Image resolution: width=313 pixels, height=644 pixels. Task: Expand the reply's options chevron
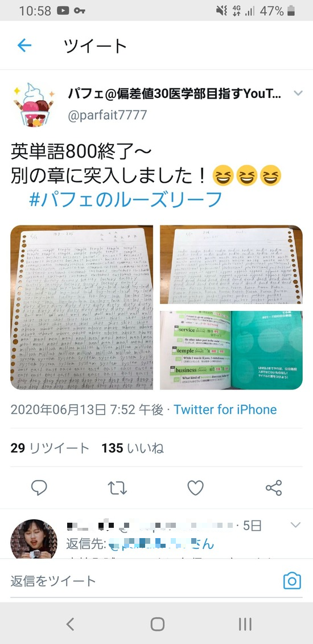click(295, 525)
